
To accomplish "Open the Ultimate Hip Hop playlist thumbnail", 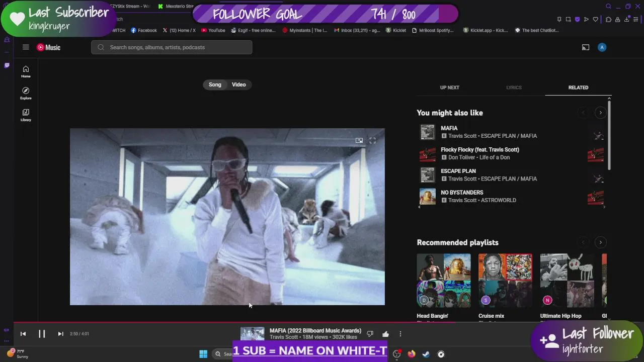I will (x=567, y=281).
